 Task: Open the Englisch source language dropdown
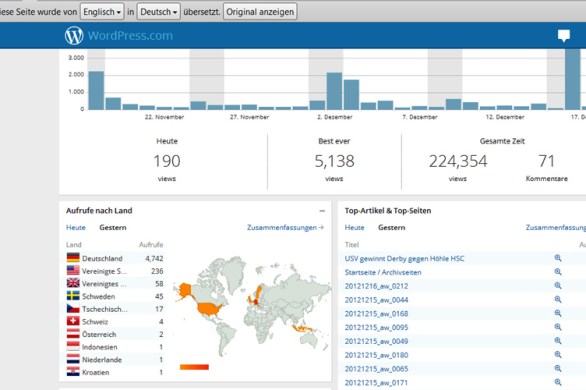[x=102, y=12]
